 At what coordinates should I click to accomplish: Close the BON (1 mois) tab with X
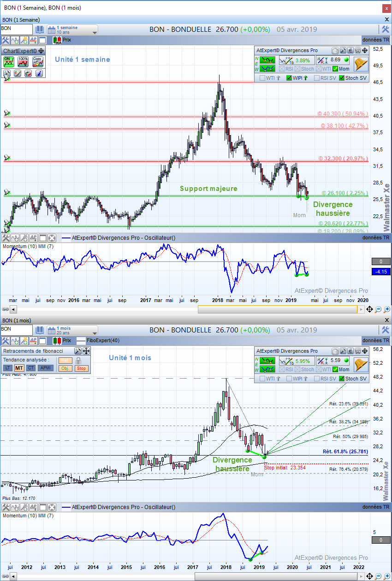pos(387,320)
